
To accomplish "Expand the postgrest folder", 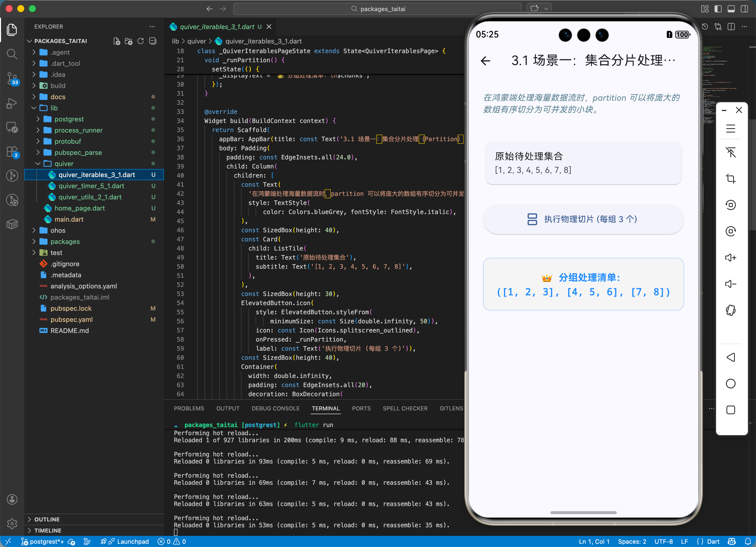I will [69, 119].
